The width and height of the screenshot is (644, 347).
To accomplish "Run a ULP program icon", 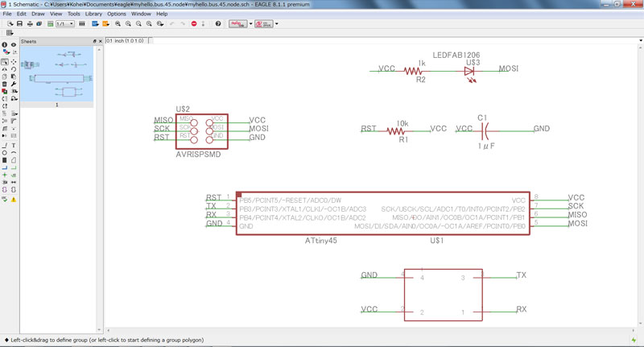I will click(106, 24).
